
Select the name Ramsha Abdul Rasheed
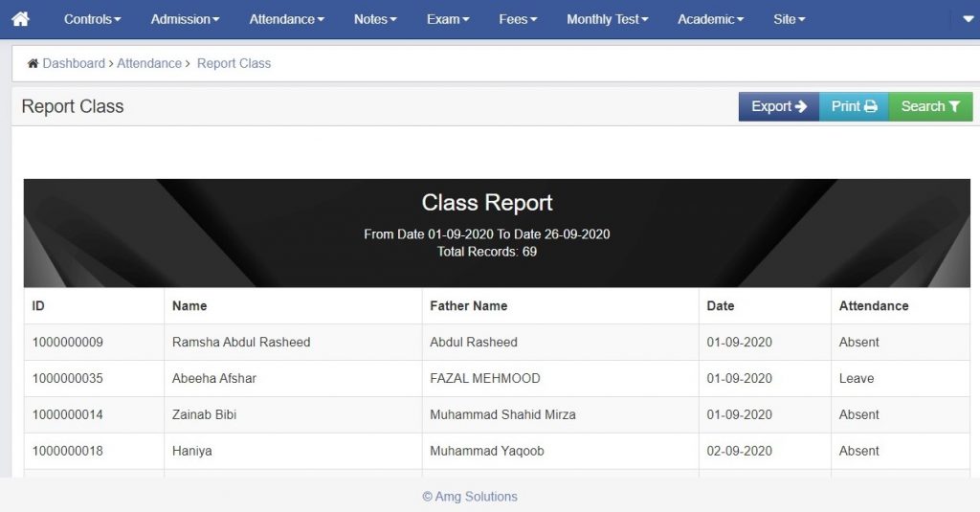point(241,342)
